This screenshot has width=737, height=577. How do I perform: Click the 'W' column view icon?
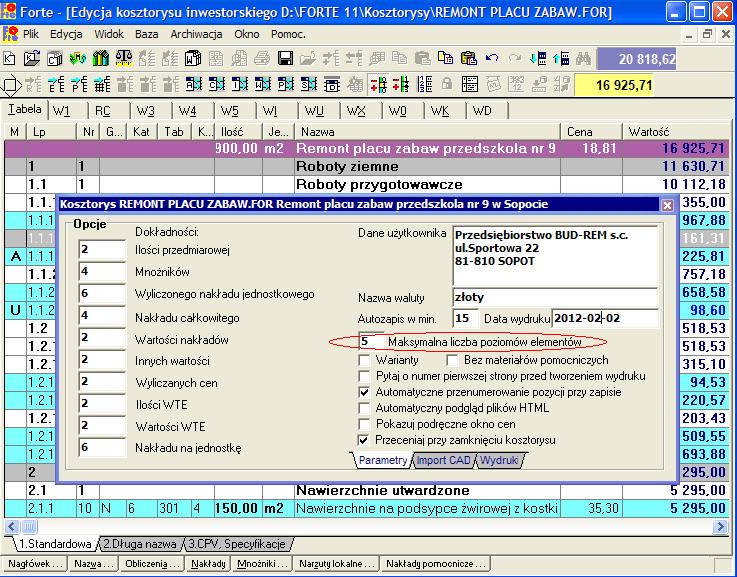[262, 85]
